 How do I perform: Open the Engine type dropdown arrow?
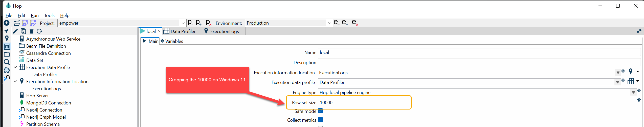(633, 93)
